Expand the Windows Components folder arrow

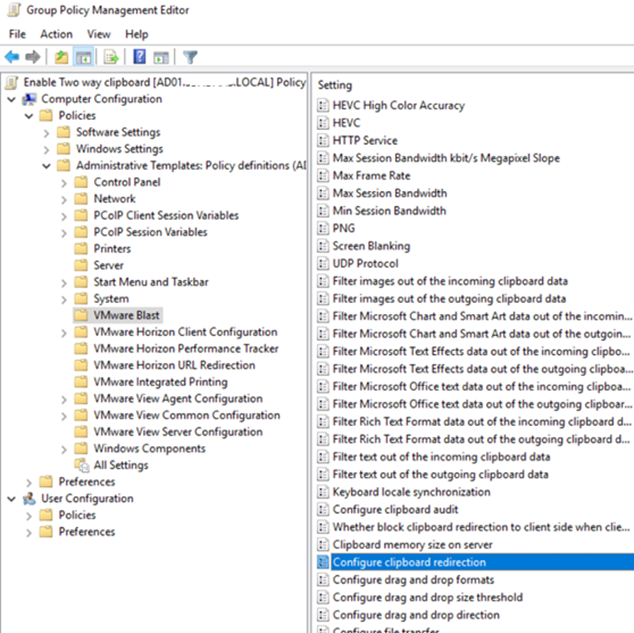tap(63, 448)
